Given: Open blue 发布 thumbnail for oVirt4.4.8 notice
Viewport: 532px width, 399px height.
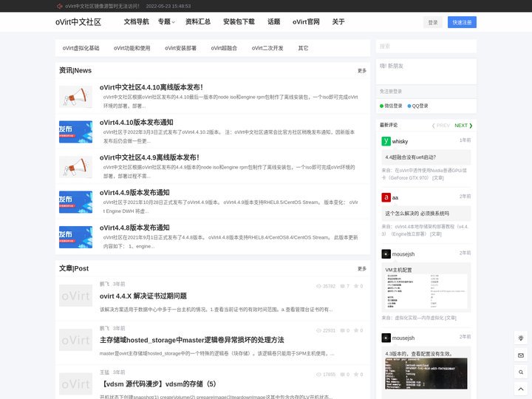Looking at the screenshot, I should coord(75,237).
